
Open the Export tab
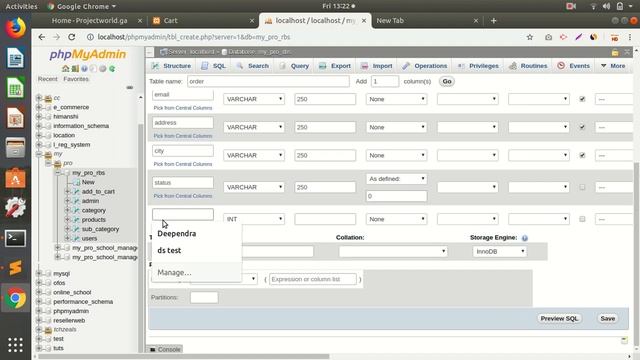click(335, 66)
